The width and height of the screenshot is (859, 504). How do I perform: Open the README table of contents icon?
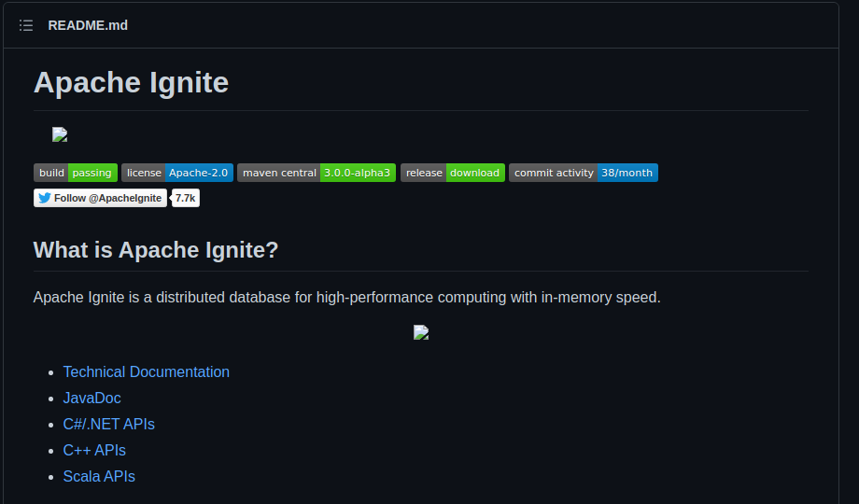(x=26, y=25)
